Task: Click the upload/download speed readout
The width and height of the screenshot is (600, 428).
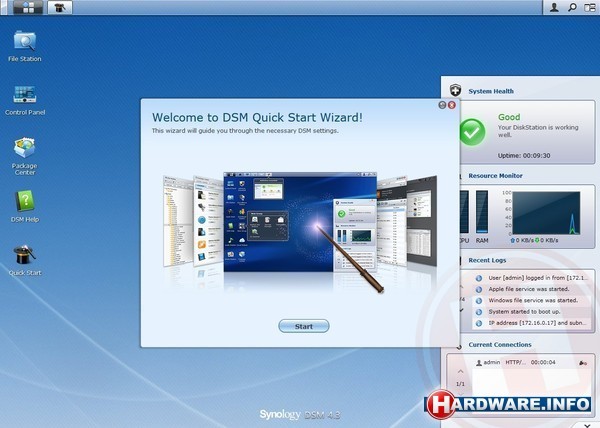Action: coord(534,241)
